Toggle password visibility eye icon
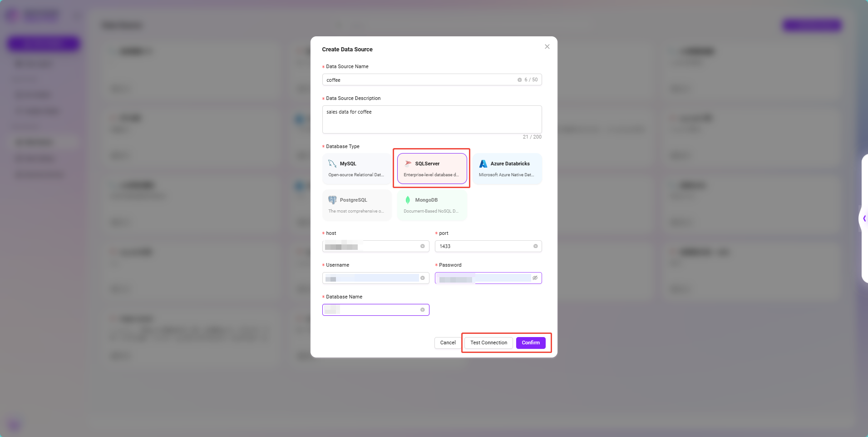Image resolution: width=868 pixels, height=437 pixels. click(535, 278)
